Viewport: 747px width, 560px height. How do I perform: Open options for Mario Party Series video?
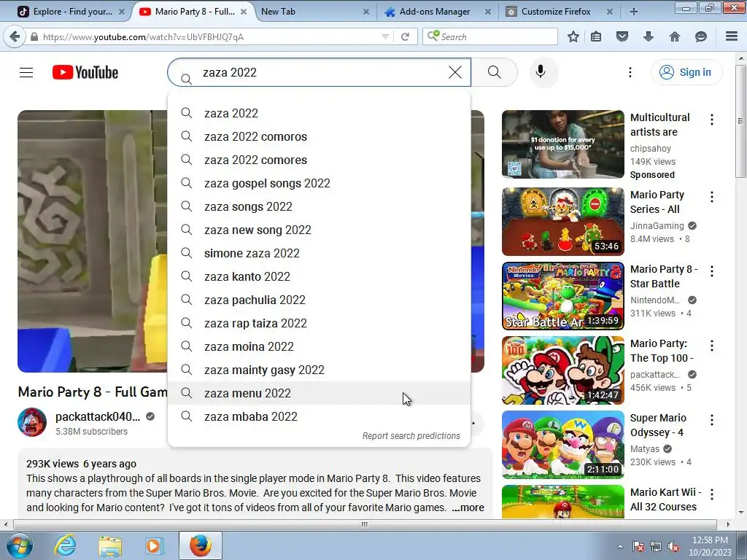click(712, 197)
